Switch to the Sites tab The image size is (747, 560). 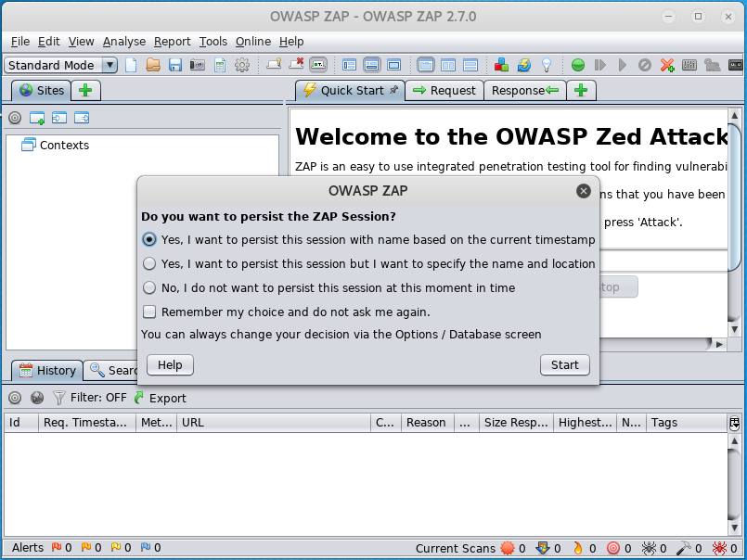point(42,91)
